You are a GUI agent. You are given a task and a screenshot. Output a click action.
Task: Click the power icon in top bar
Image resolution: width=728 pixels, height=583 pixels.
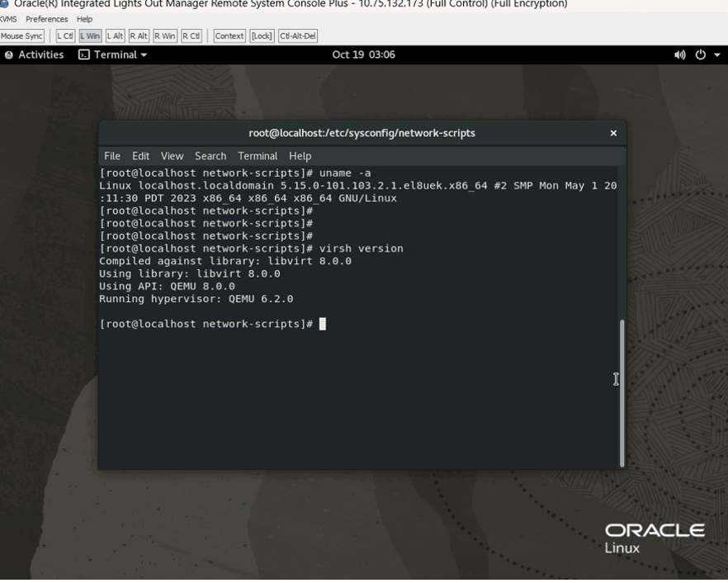coord(700,55)
